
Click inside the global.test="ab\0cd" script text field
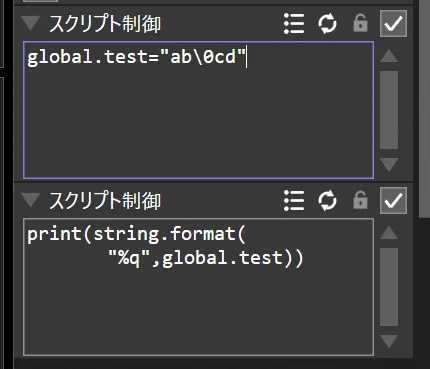[x=198, y=110]
